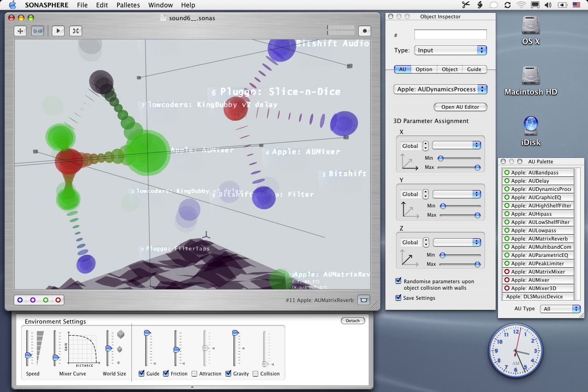Click the AU Palette scrollbar

[577, 234]
